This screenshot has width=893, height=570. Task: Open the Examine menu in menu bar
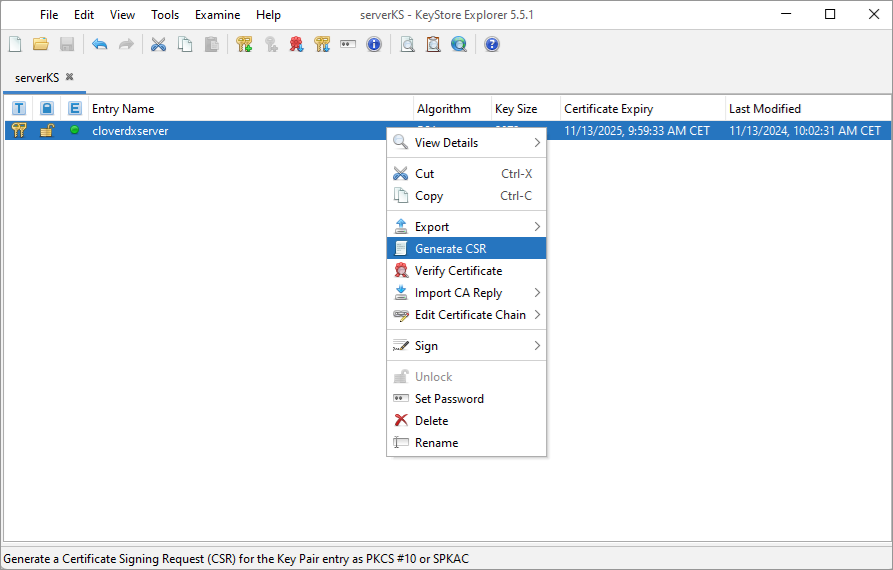coord(217,15)
